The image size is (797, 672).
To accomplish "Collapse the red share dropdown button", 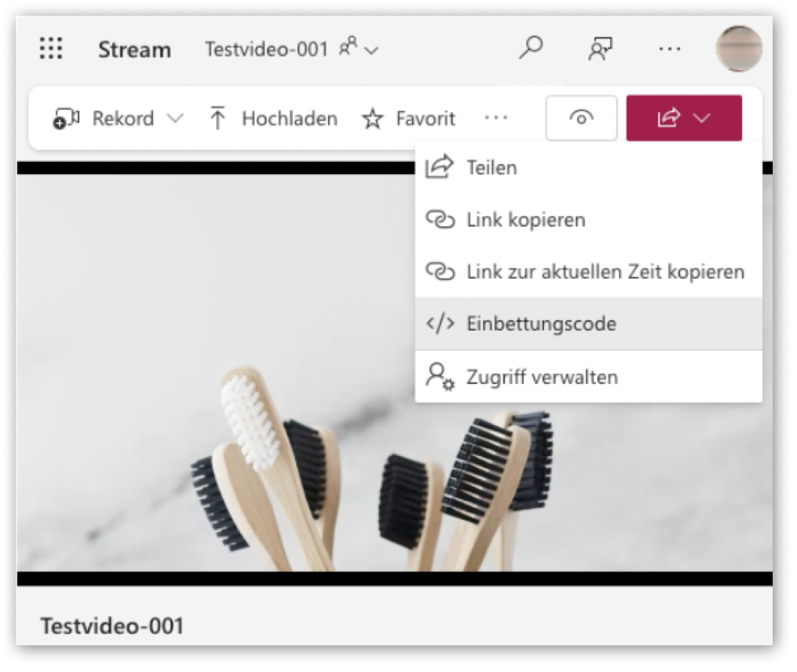I will (683, 119).
